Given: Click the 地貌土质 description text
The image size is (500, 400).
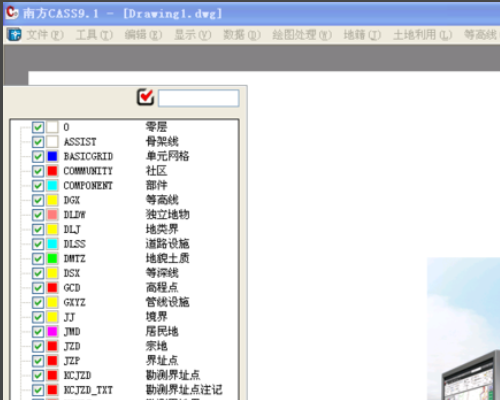Looking at the screenshot, I should pos(167,258).
